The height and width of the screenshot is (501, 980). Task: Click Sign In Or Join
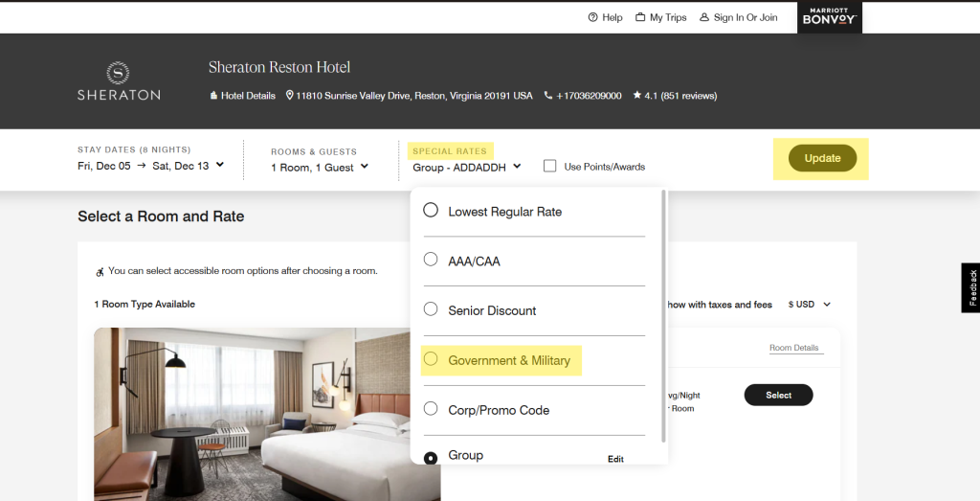coord(746,17)
